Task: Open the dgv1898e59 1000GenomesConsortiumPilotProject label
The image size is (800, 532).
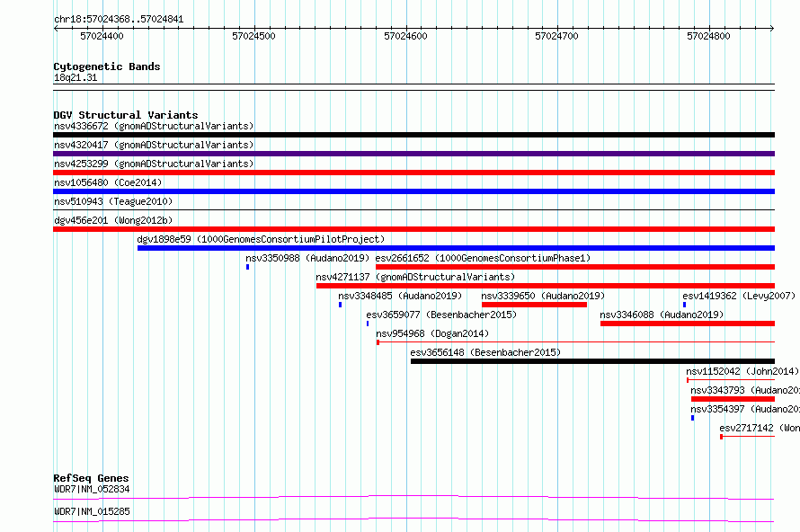Action: (261, 239)
